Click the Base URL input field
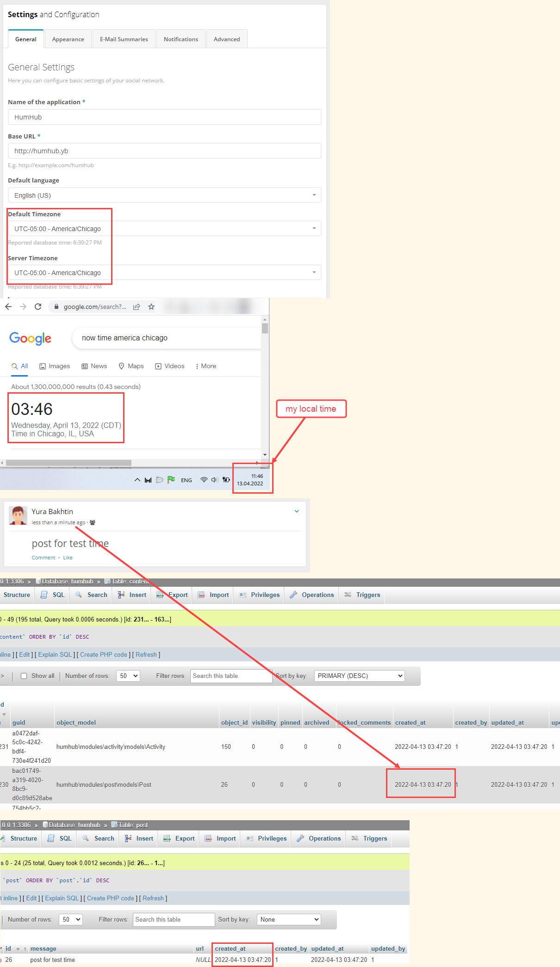This screenshot has width=560, height=967. [x=164, y=151]
